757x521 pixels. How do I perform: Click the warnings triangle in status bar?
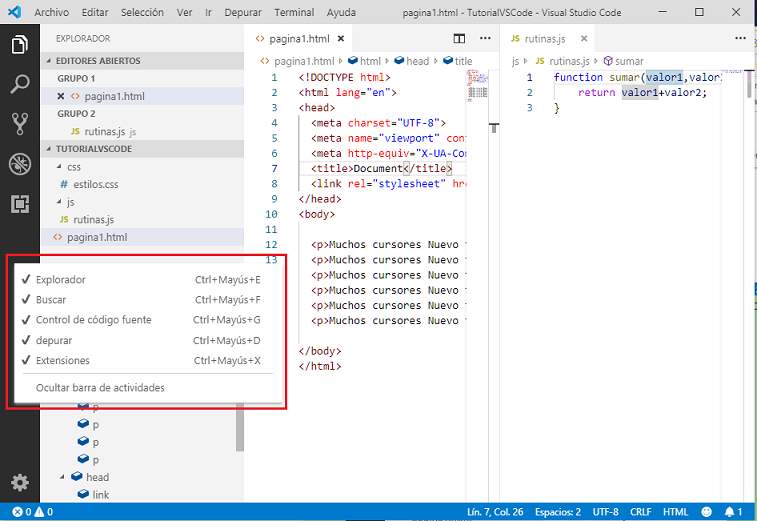(43, 512)
